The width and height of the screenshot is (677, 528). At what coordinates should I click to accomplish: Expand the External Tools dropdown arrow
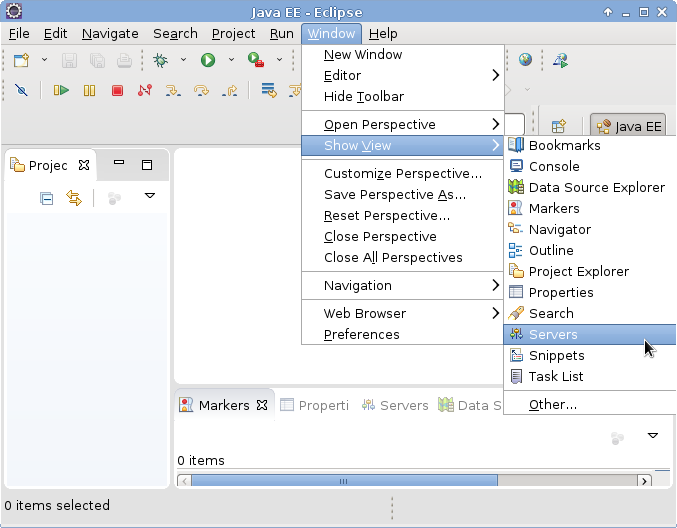coord(279,60)
